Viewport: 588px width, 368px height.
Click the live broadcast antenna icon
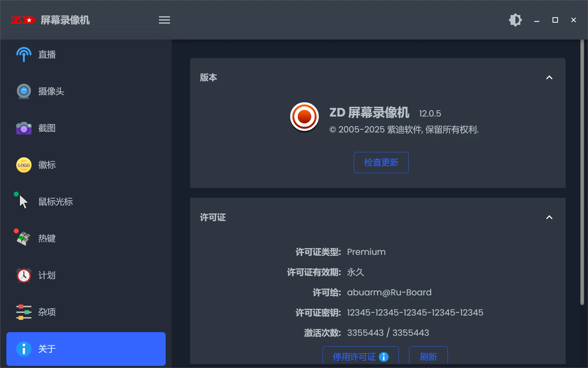(x=24, y=55)
